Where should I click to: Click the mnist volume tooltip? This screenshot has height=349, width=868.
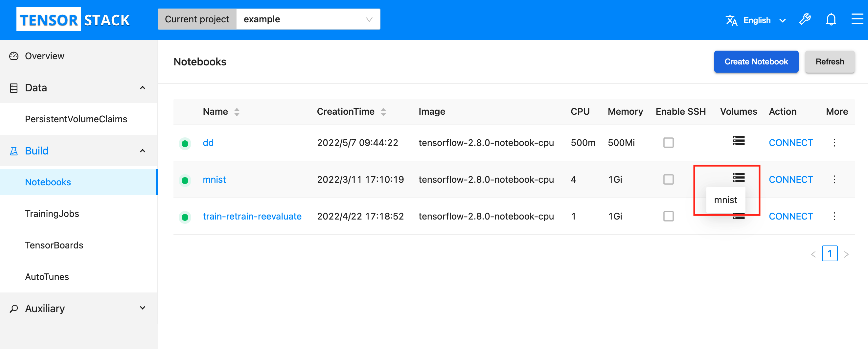click(725, 200)
